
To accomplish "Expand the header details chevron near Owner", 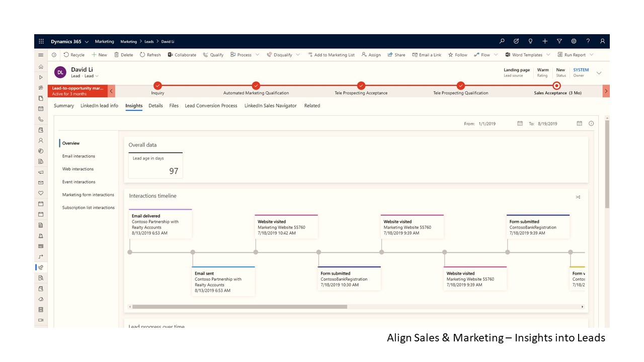I will tap(599, 73).
